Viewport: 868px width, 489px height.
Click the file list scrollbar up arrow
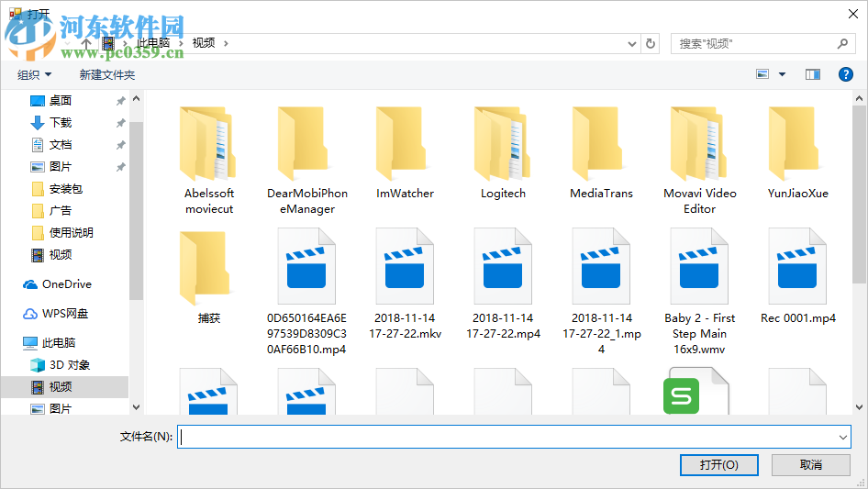pyautogui.click(x=859, y=98)
